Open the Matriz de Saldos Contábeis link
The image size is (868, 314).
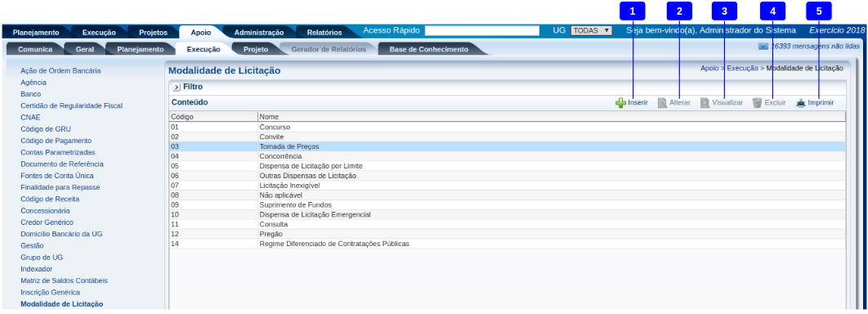[65, 280]
